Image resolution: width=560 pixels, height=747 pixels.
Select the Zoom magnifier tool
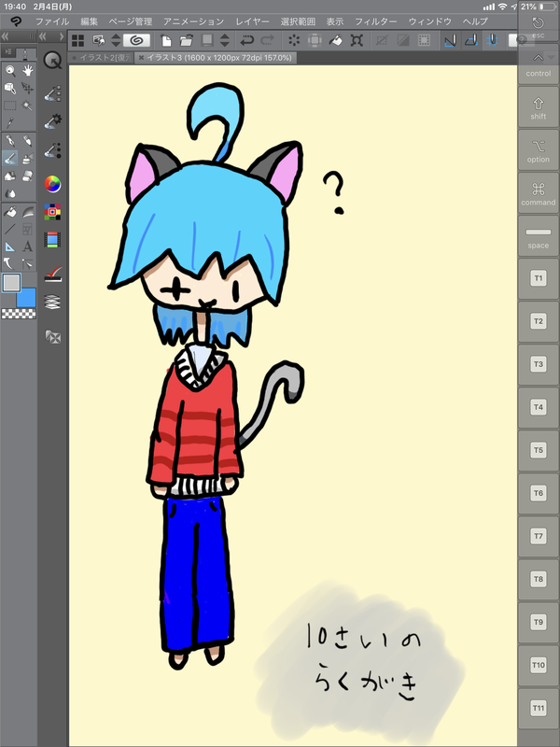tap(9, 70)
